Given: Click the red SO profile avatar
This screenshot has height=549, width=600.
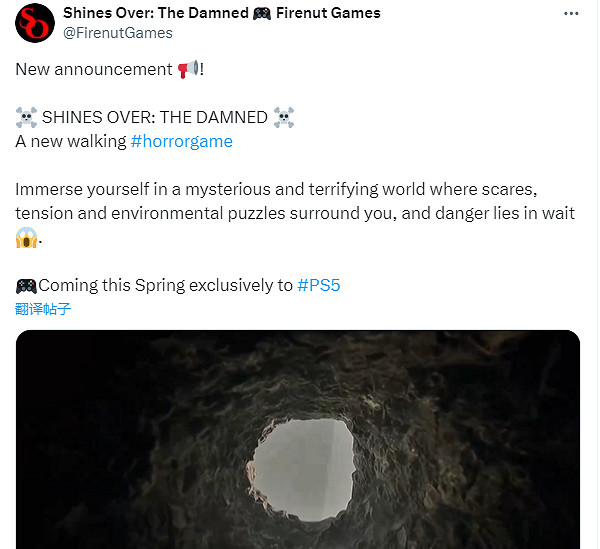Looking at the screenshot, I should click(33, 23).
